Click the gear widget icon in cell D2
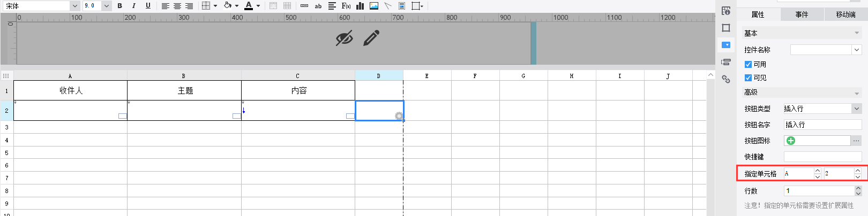The width and height of the screenshot is (868, 216). tap(399, 116)
